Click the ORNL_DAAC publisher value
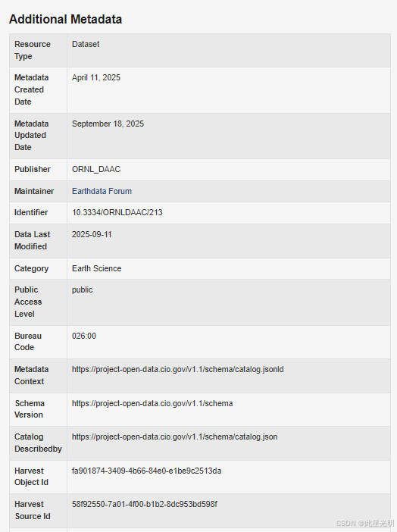This screenshot has height=532, width=397. [96, 169]
